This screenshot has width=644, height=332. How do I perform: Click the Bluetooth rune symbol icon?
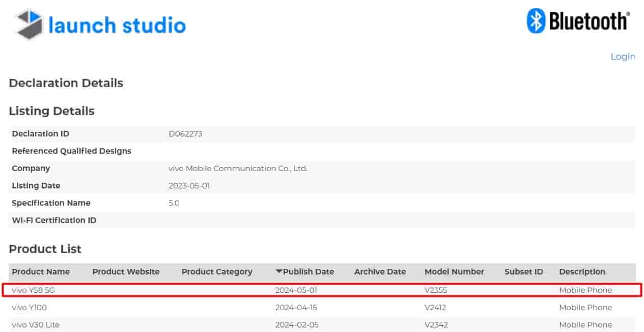tap(536, 21)
